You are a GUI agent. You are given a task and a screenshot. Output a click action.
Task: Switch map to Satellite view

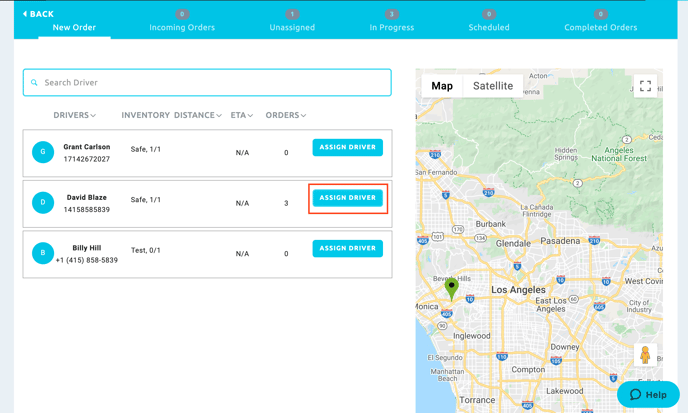coord(493,86)
